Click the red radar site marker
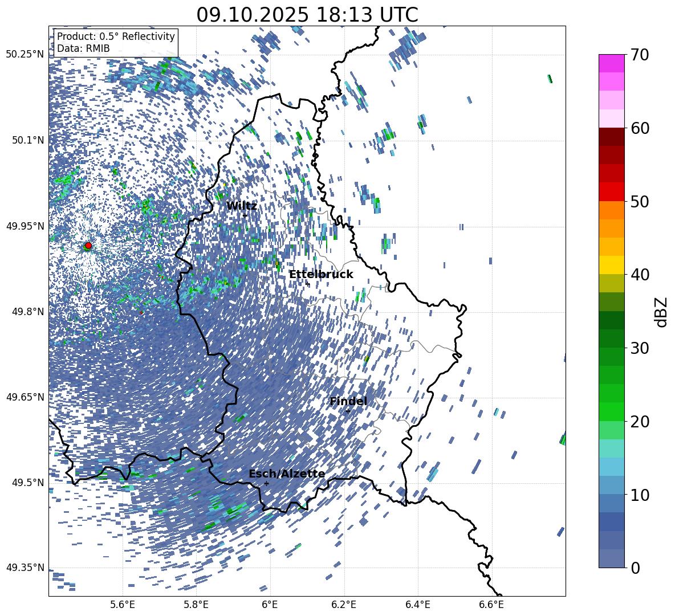Image resolution: width=675 pixels, height=616 pixels. point(88,246)
